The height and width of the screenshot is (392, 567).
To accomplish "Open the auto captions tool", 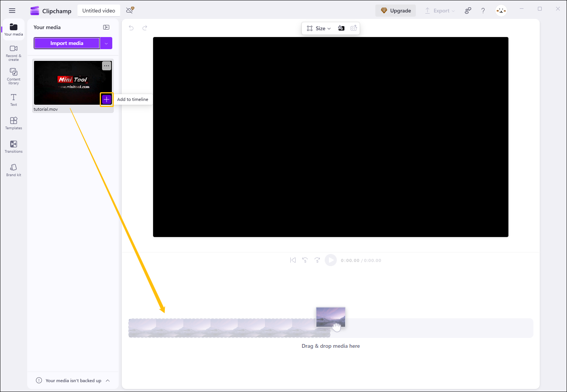I will pyautogui.click(x=354, y=28).
